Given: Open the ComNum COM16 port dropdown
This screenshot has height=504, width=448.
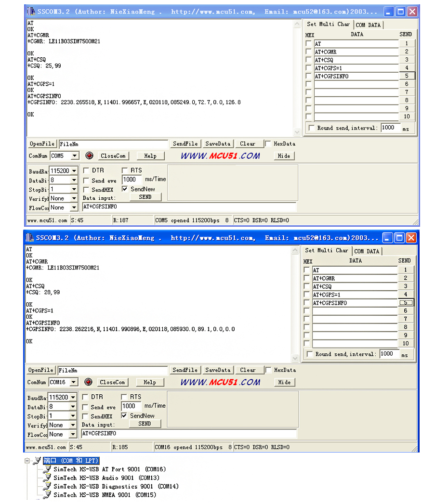Looking at the screenshot, I should 74,382.
